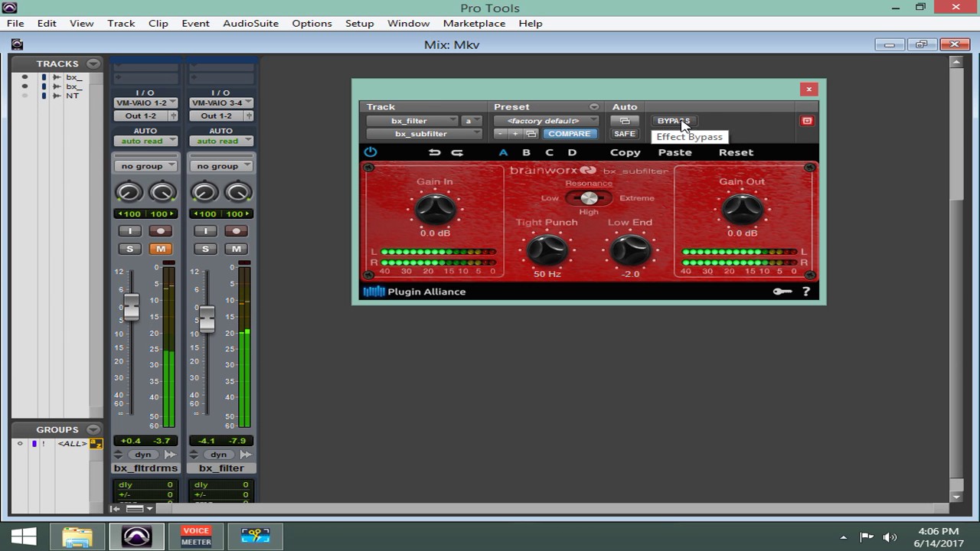
Task: Toggle input monitoring on bx_fltrdrms
Action: pos(129,231)
